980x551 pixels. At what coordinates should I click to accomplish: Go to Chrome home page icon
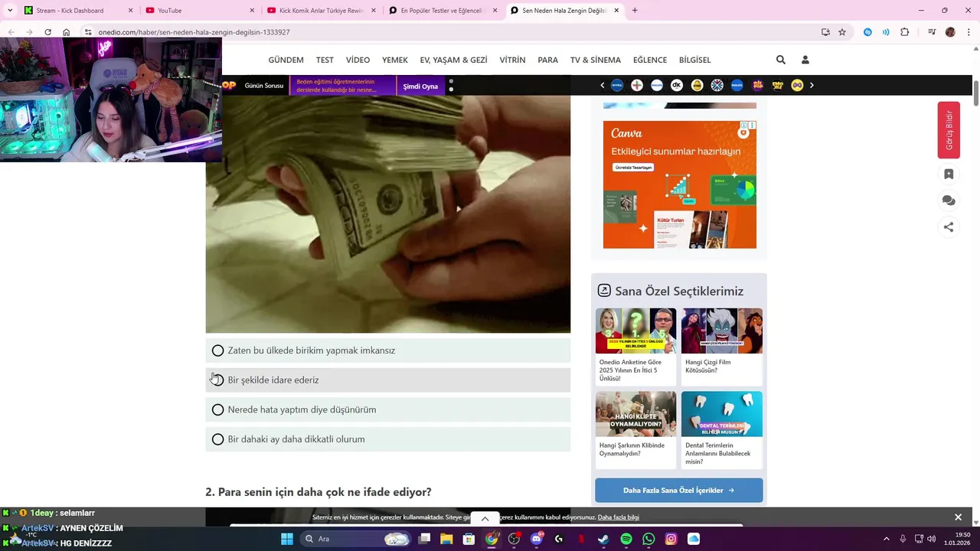(x=67, y=32)
